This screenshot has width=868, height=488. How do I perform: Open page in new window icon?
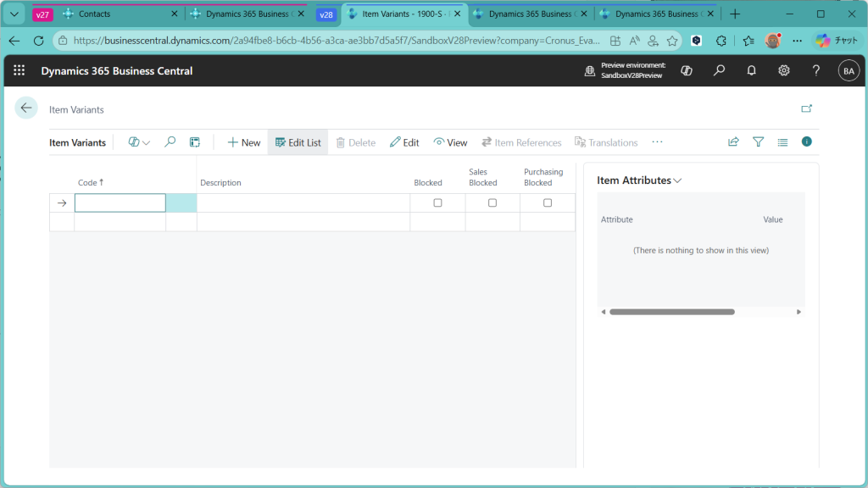(806, 108)
